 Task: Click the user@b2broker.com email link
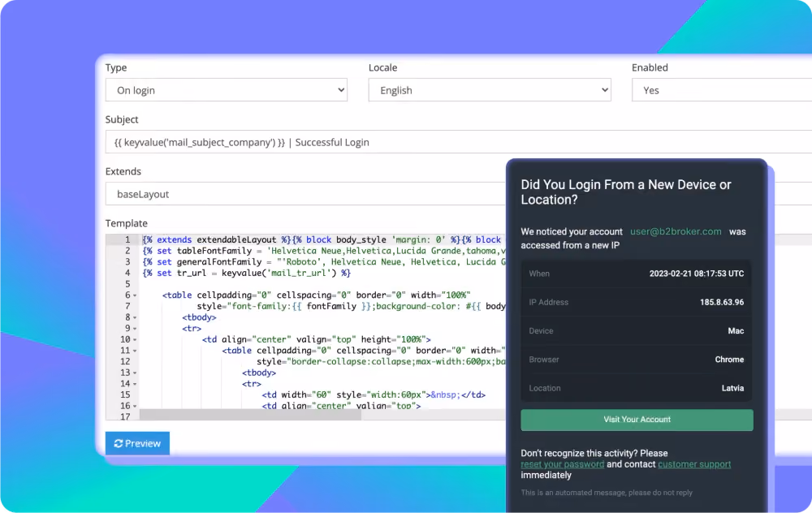pyautogui.click(x=676, y=231)
